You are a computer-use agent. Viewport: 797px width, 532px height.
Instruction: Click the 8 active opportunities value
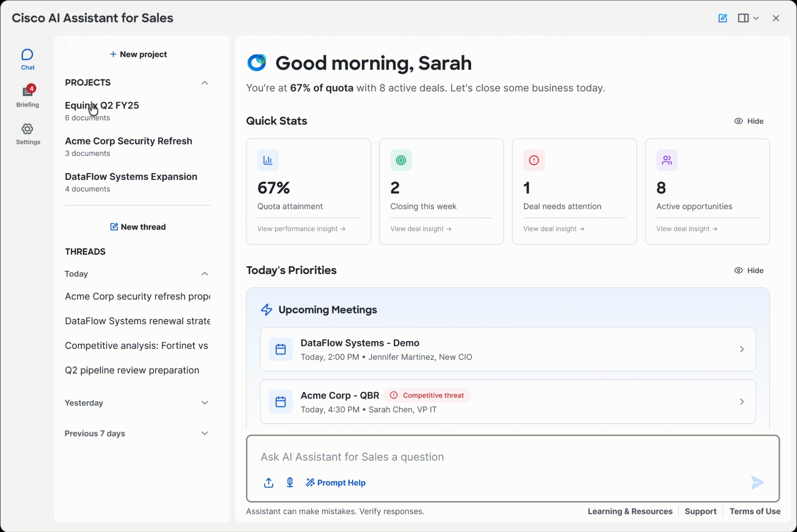pyautogui.click(x=661, y=188)
